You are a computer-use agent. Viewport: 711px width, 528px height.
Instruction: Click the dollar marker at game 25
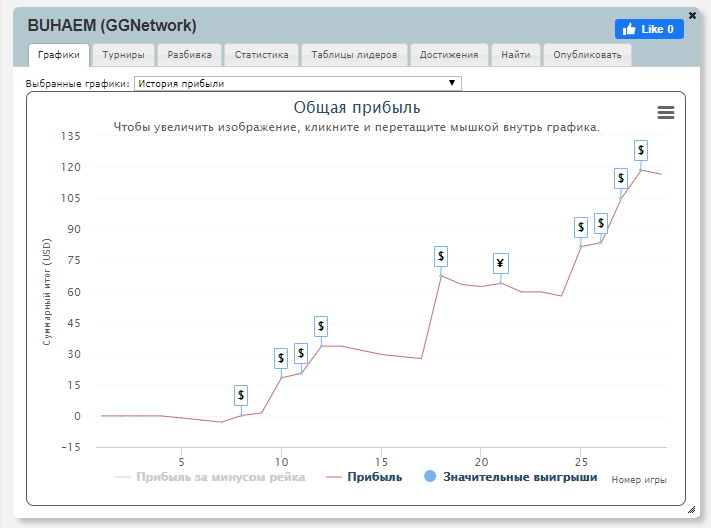[581, 227]
